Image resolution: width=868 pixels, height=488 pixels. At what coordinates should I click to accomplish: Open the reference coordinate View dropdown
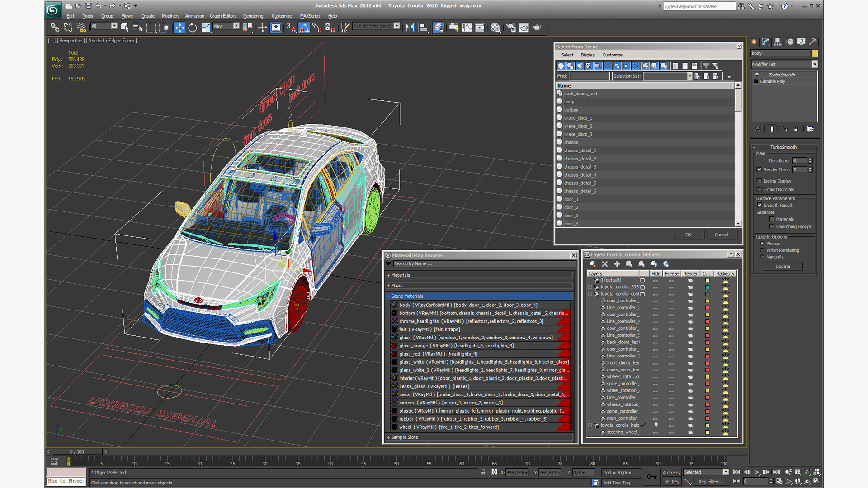(236, 26)
